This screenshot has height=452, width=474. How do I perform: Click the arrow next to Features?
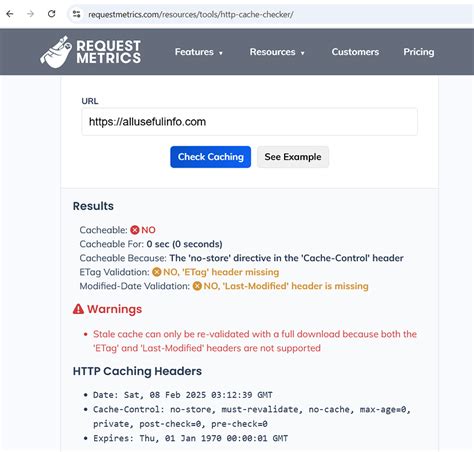220,53
